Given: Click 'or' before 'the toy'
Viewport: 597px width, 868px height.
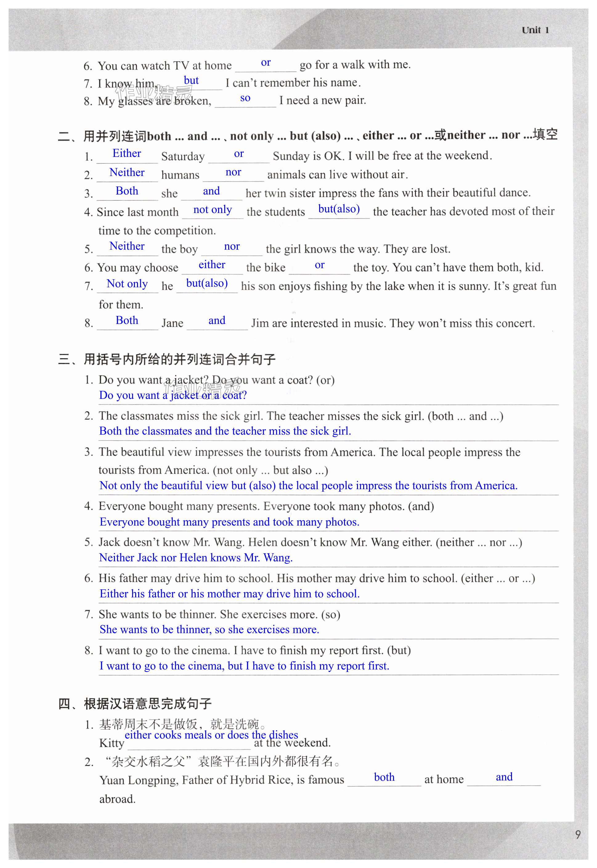Looking at the screenshot, I should tap(319, 265).
